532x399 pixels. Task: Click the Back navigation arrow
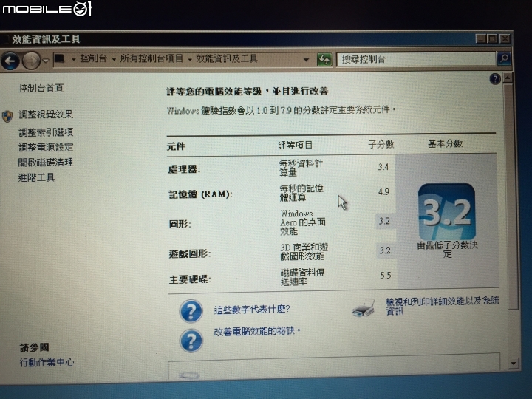click(10, 61)
